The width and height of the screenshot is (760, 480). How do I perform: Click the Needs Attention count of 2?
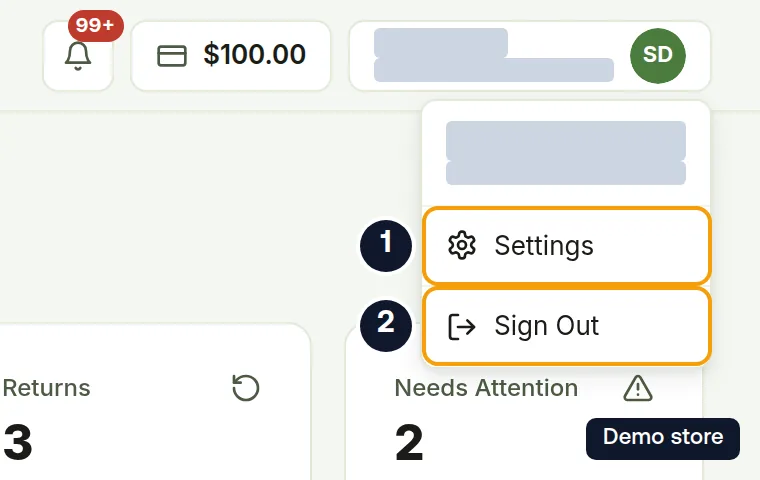click(x=409, y=442)
